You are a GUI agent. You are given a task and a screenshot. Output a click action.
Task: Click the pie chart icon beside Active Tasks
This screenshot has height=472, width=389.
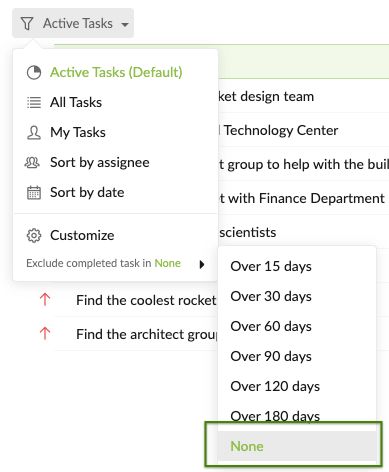pyautogui.click(x=34, y=73)
